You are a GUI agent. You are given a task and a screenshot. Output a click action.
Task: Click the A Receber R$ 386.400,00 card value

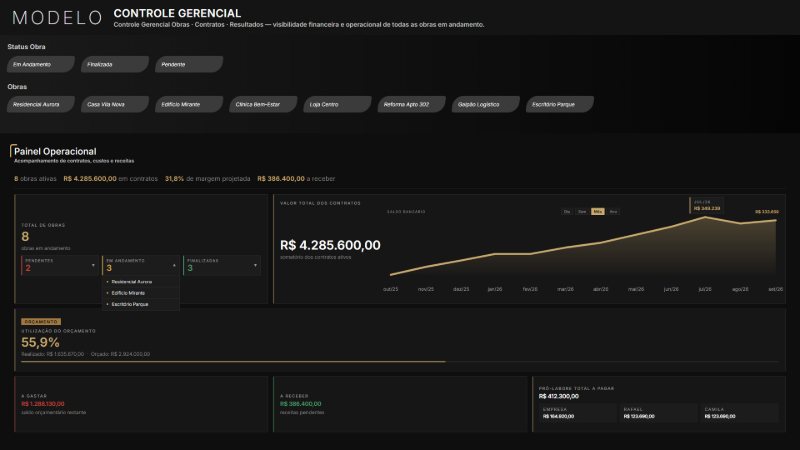pos(301,404)
